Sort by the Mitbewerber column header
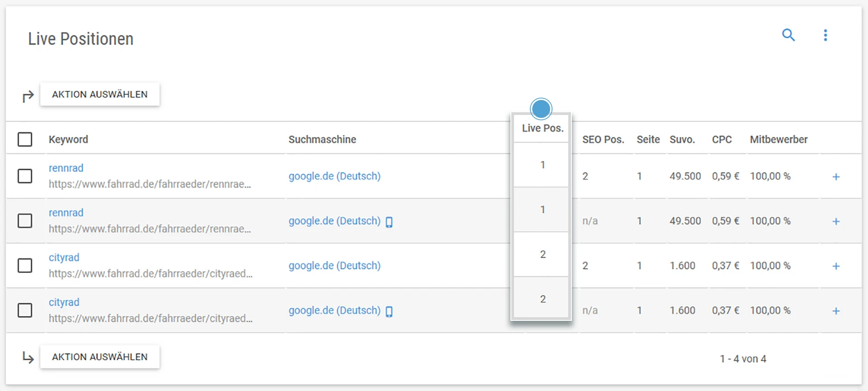 click(778, 139)
